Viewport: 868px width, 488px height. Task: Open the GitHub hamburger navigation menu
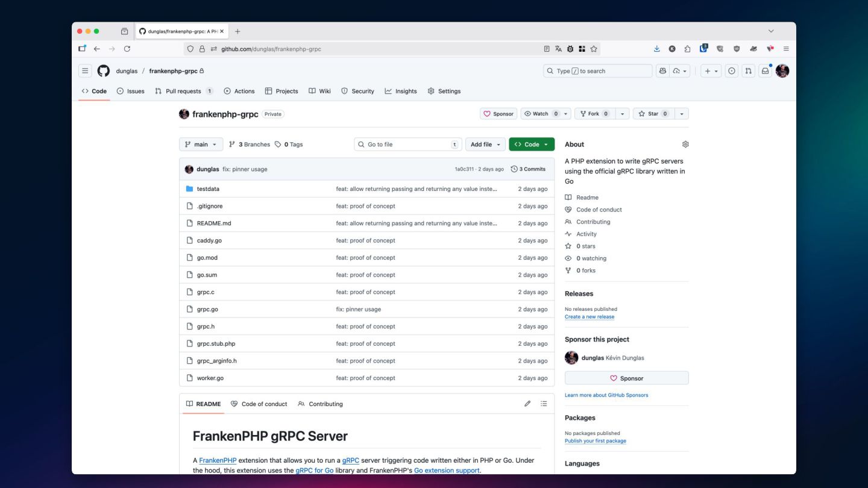pos(85,71)
